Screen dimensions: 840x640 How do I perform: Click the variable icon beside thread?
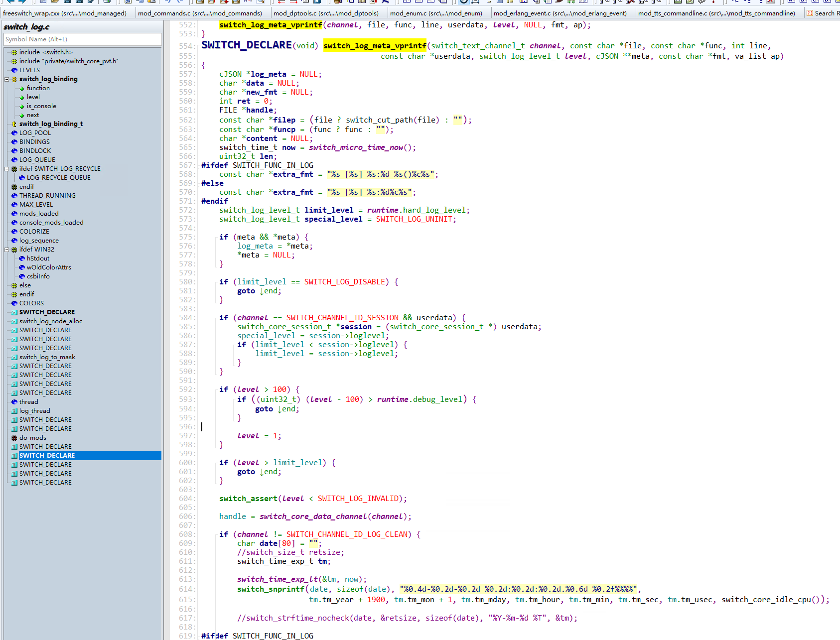pyautogui.click(x=14, y=402)
